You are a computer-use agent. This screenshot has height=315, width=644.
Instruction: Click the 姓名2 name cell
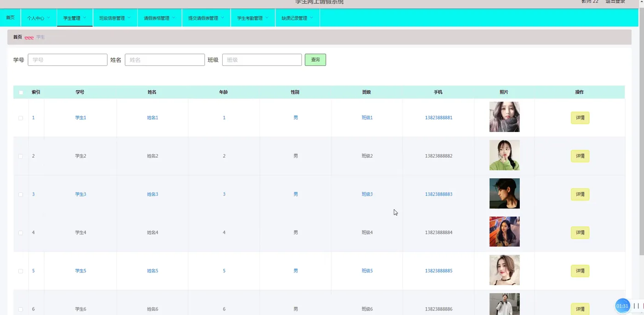(x=152, y=156)
